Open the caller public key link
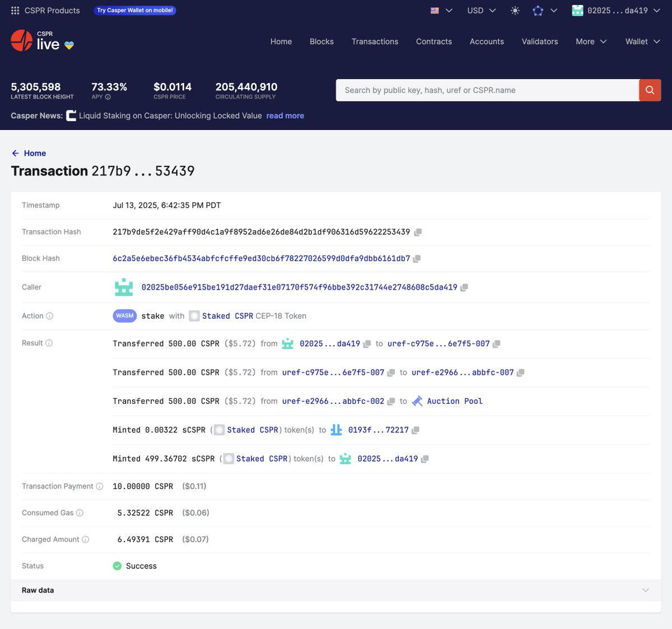 tap(299, 287)
